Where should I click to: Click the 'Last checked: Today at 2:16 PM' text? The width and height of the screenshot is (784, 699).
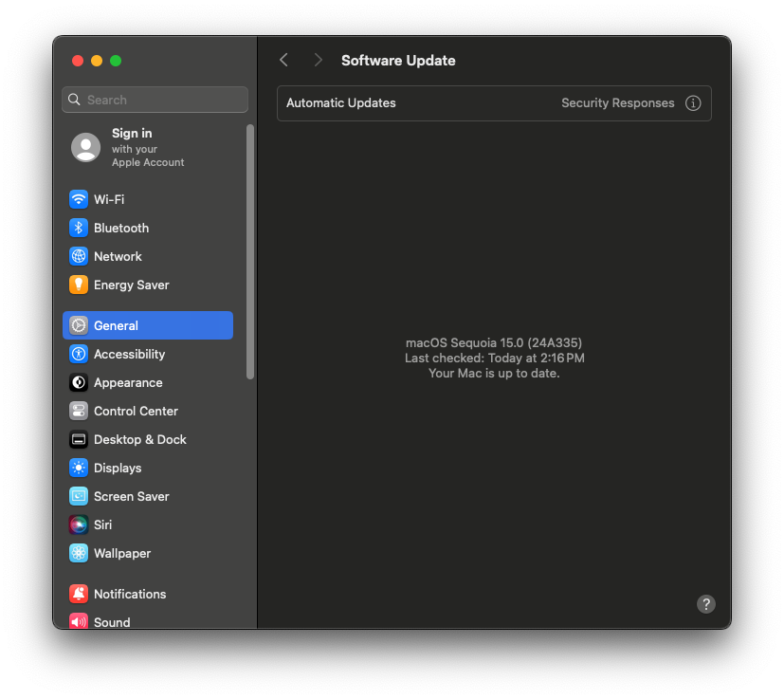pos(495,359)
